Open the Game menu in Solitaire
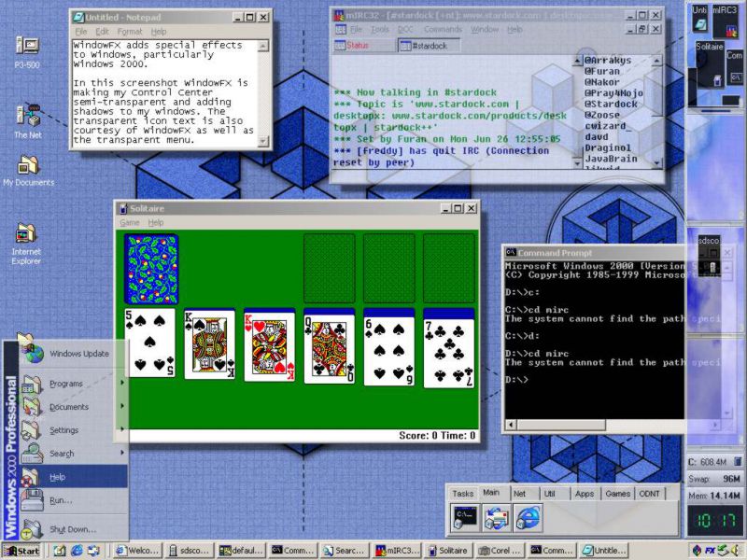The image size is (747, 560). [130, 222]
